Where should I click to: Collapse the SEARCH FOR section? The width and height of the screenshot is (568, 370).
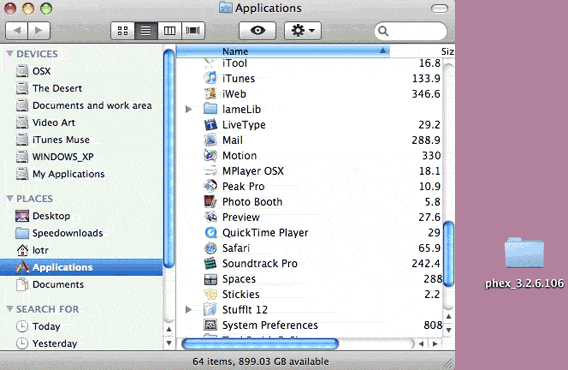click(10, 309)
